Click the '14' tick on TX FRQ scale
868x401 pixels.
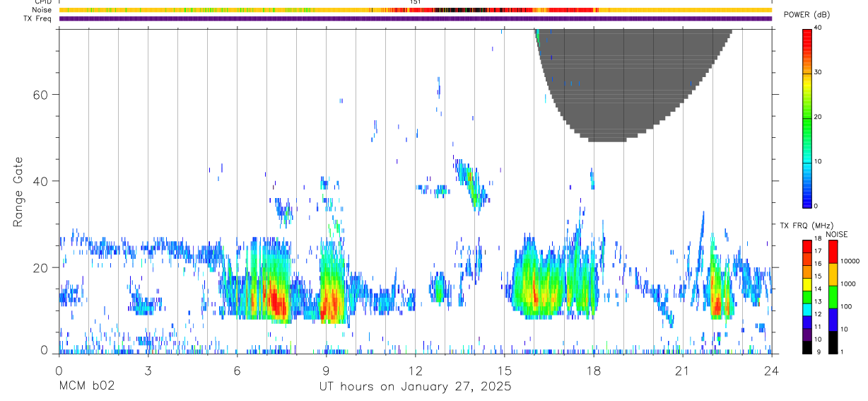coord(819,289)
